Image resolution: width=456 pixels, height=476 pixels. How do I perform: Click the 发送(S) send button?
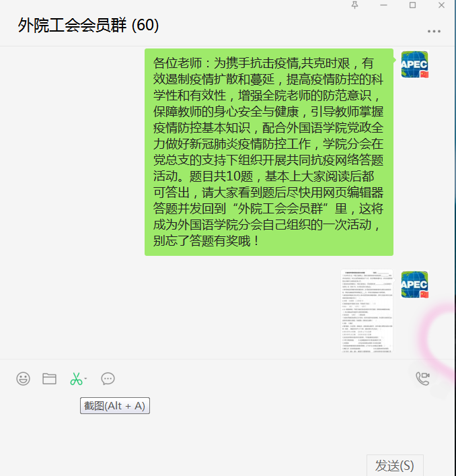coord(395,465)
